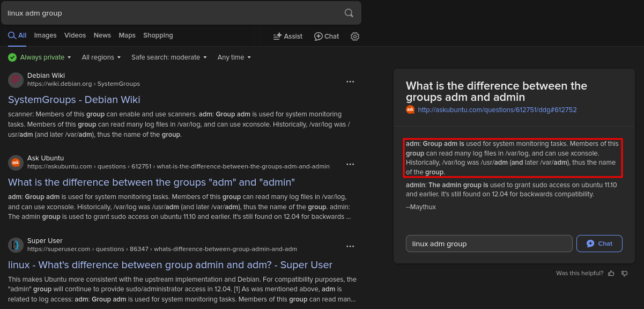644x309 pixels.
Task: Open the All regions dropdown
Action: pyautogui.click(x=101, y=57)
